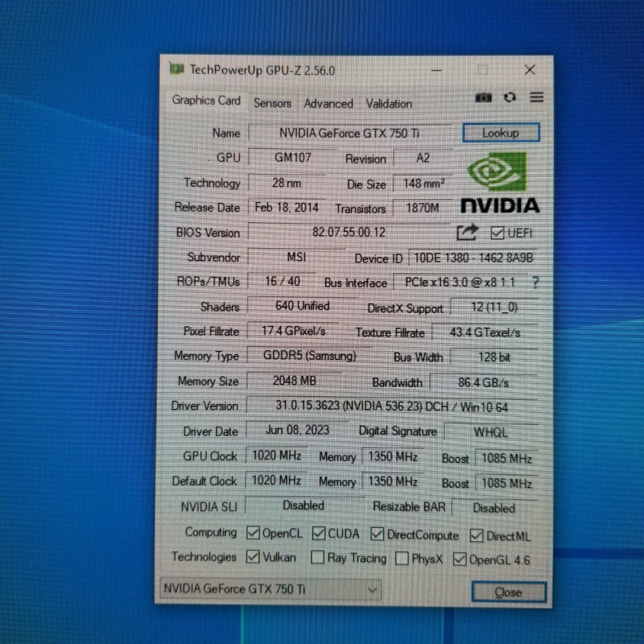Click the Digital Signature value WHQL

491,433
